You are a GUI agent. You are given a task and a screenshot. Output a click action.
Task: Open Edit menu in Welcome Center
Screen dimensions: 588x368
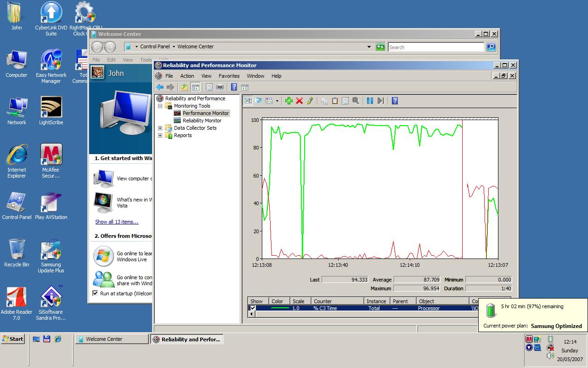(x=112, y=60)
